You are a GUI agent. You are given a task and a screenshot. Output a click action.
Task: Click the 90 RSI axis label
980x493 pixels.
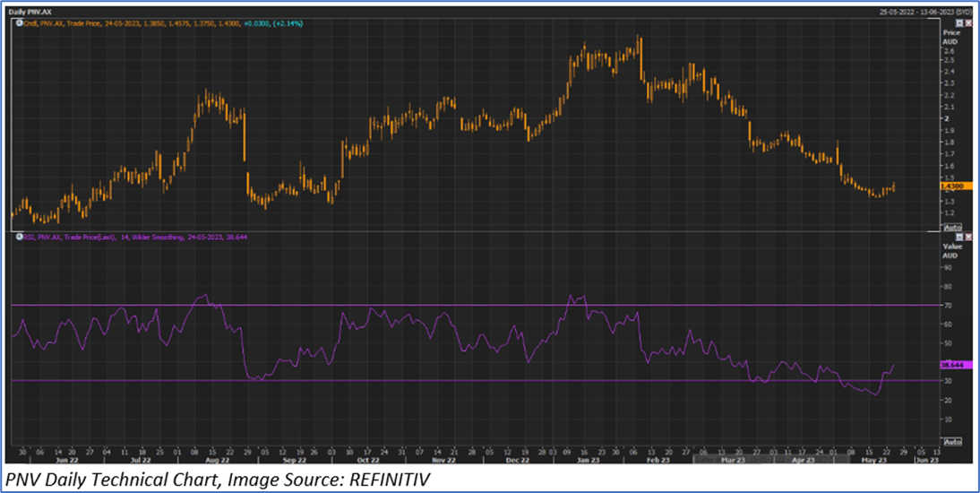pos(948,267)
